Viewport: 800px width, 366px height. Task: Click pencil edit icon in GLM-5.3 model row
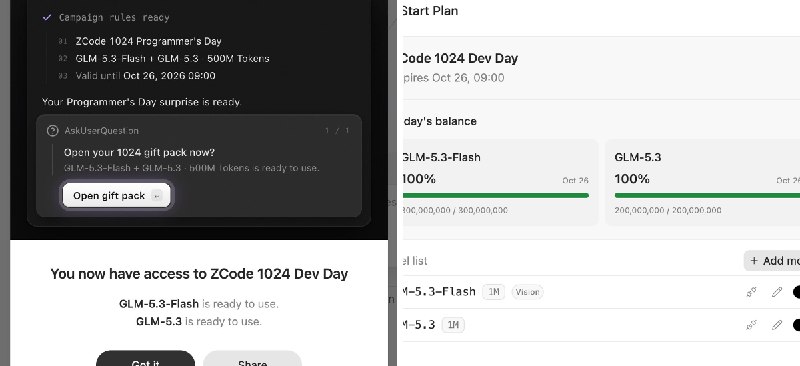coord(777,325)
